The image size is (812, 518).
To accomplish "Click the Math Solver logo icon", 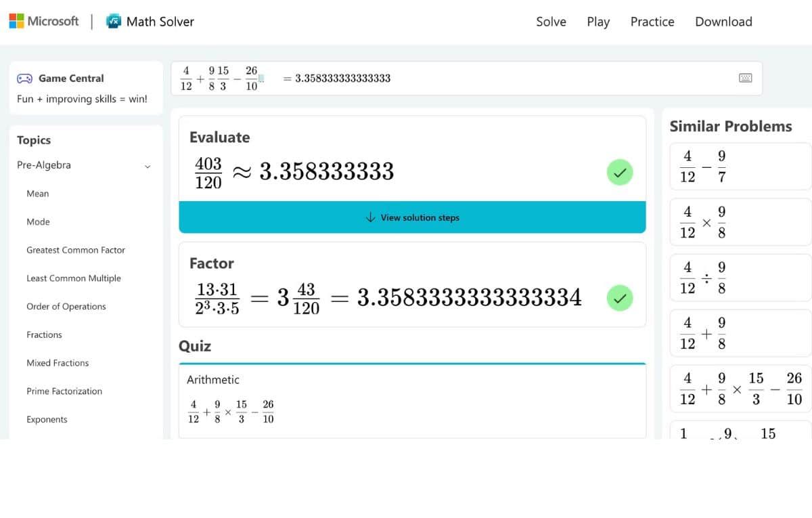I will (x=114, y=22).
